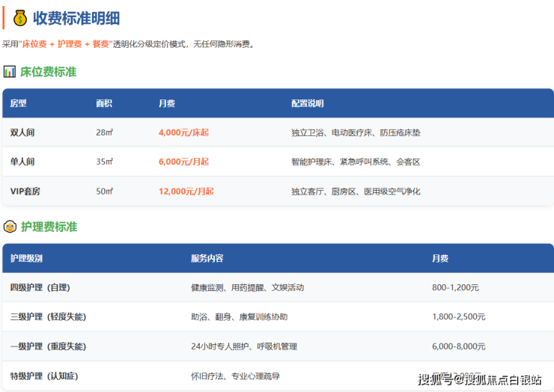Click the 6,000元/月起 price
554x392 pixels.
[x=183, y=162]
